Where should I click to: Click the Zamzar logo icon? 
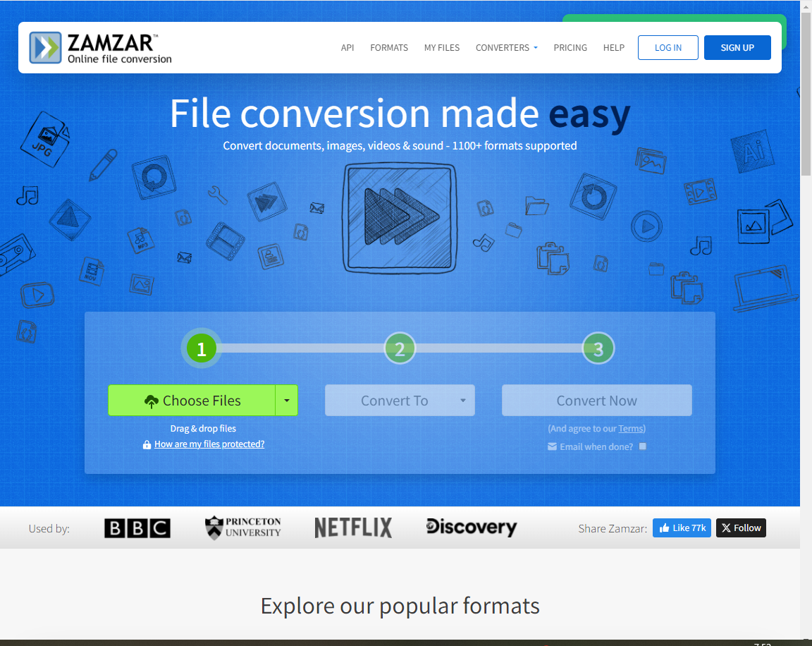46,48
